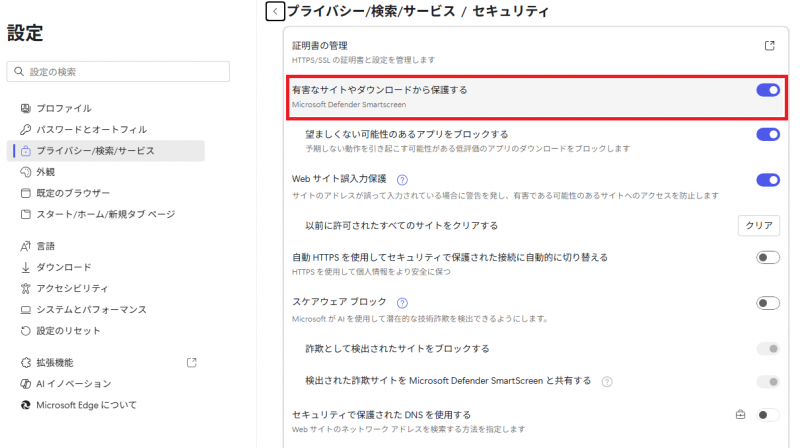Viewport: 800px width, 448px height.
Task: Open the external link icon for 証明書の管理
Action: 769,46
